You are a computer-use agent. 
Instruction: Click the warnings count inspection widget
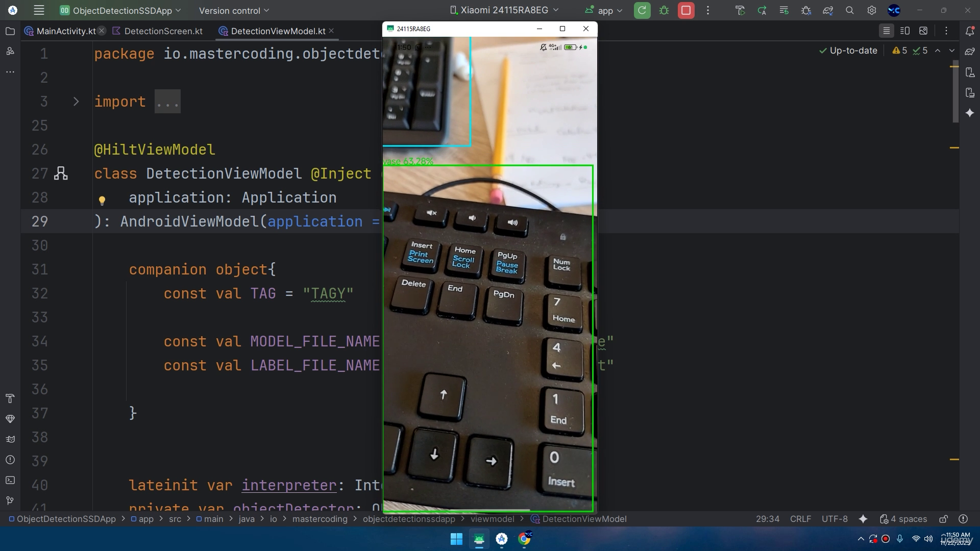[899, 51]
